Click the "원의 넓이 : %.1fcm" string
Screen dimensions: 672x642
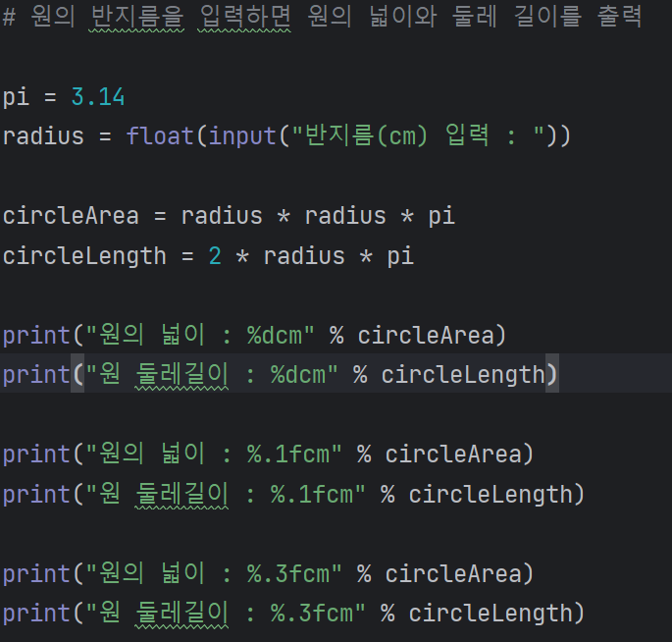tap(214, 454)
